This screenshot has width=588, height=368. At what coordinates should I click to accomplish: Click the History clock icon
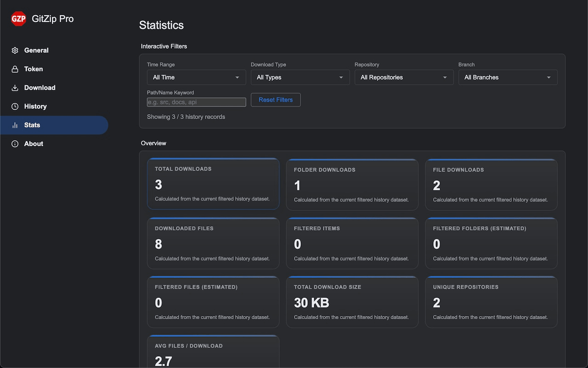pyautogui.click(x=15, y=106)
